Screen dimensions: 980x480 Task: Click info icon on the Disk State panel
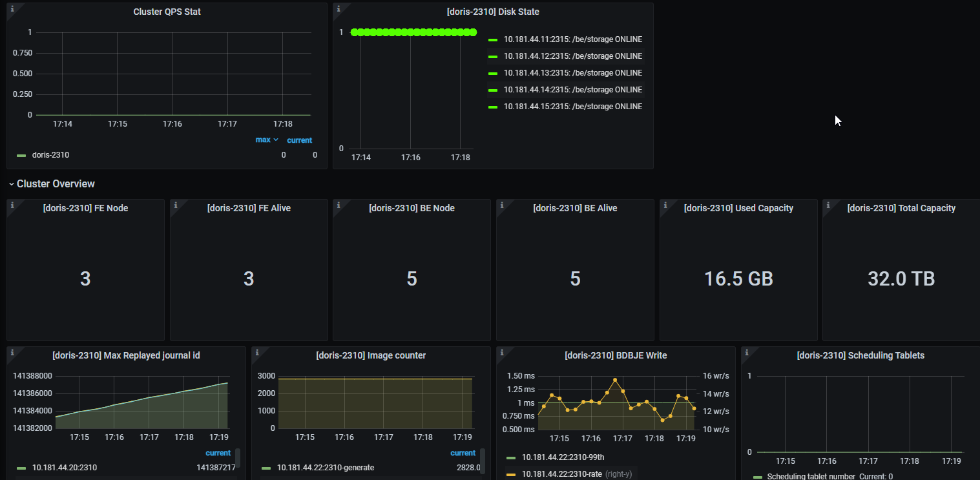click(x=339, y=8)
